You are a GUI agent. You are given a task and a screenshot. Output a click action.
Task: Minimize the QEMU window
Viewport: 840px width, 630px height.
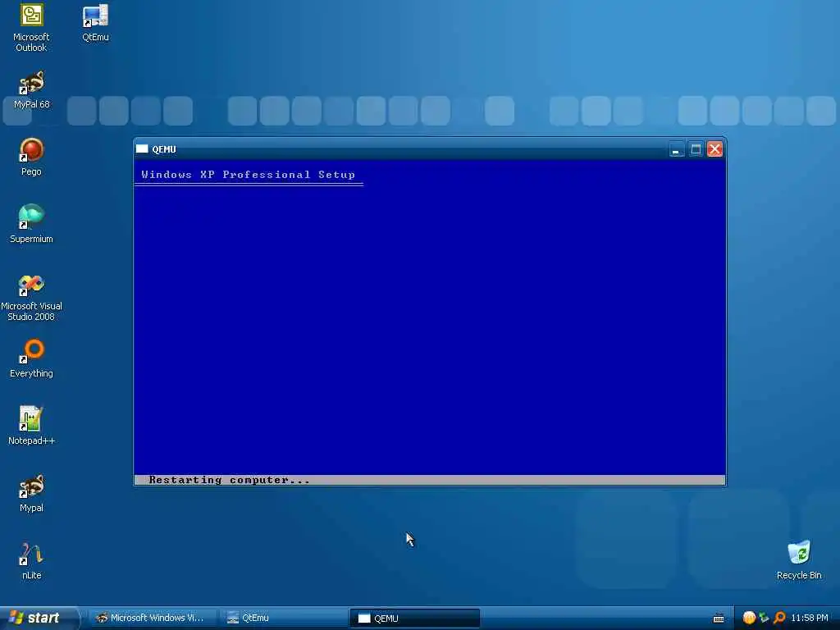[677, 149]
